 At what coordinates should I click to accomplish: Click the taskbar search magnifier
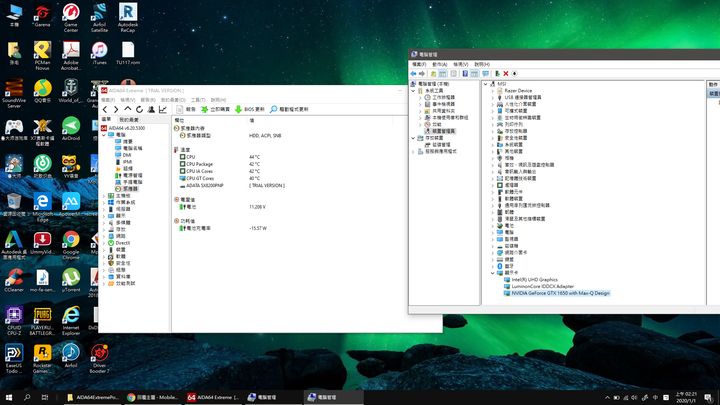click(27, 397)
